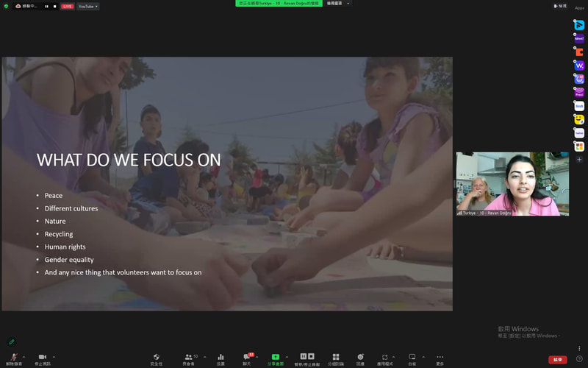Open the Twine app icon

579,133
